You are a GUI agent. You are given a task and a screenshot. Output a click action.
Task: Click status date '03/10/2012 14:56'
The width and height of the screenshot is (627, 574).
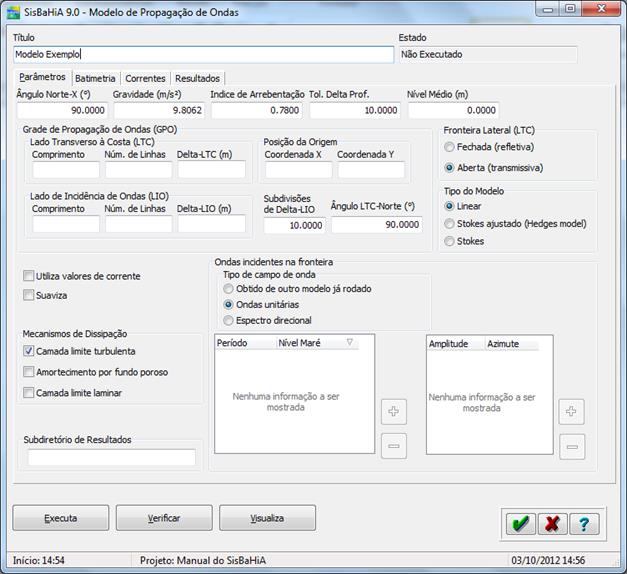[x=548, y=560]
